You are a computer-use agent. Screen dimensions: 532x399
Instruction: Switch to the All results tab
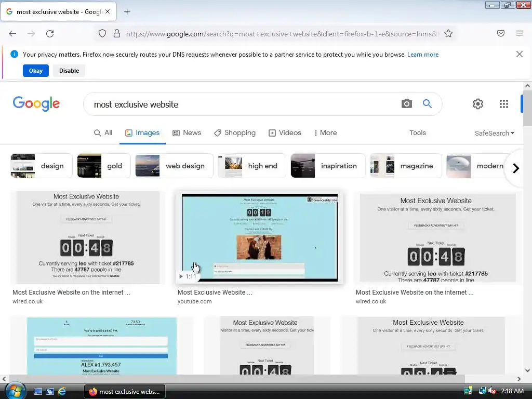(103, 132)
